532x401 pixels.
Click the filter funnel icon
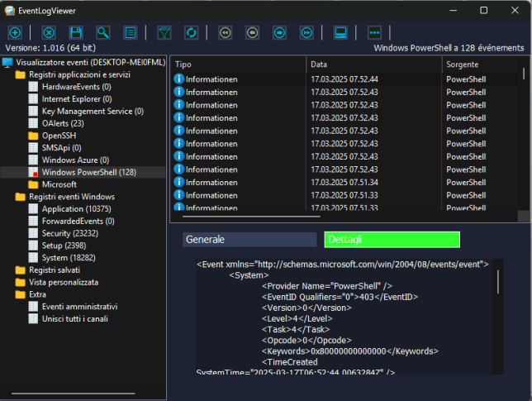tap(164, 32)
